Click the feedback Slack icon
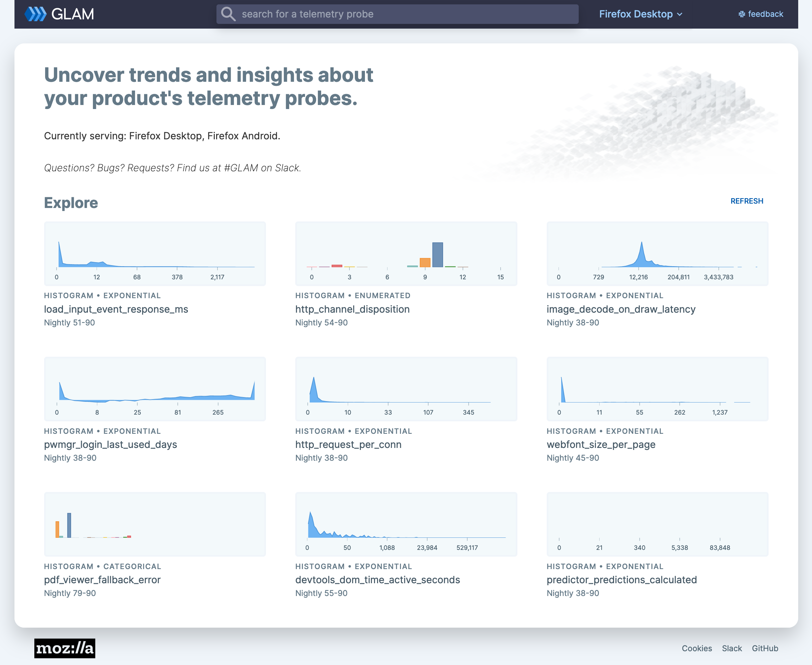Image resolution: width=812 pixels, height=665 pixels. 742,14
